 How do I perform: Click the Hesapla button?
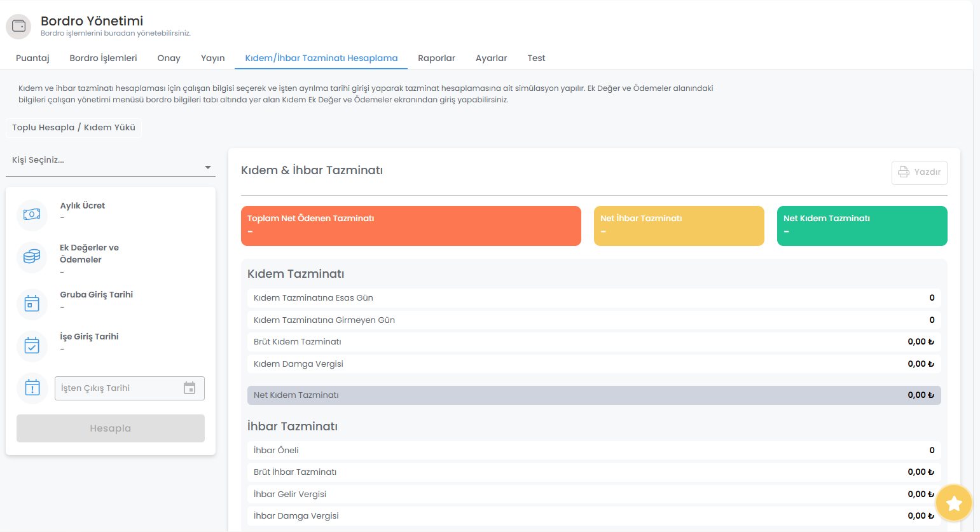pyautogui.click(x=111, y=428)
